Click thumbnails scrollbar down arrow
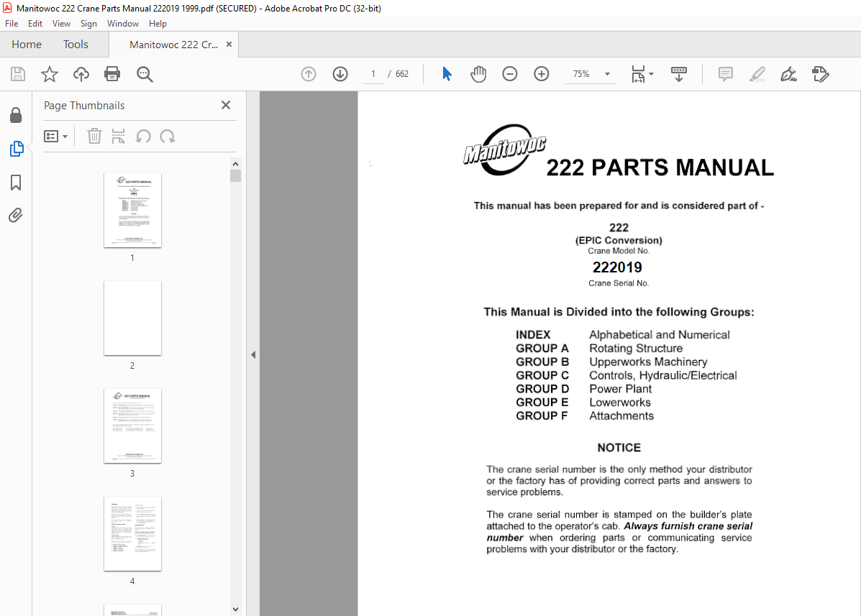The height and width of the screenshot is (616, 861). tap(235, 610)
